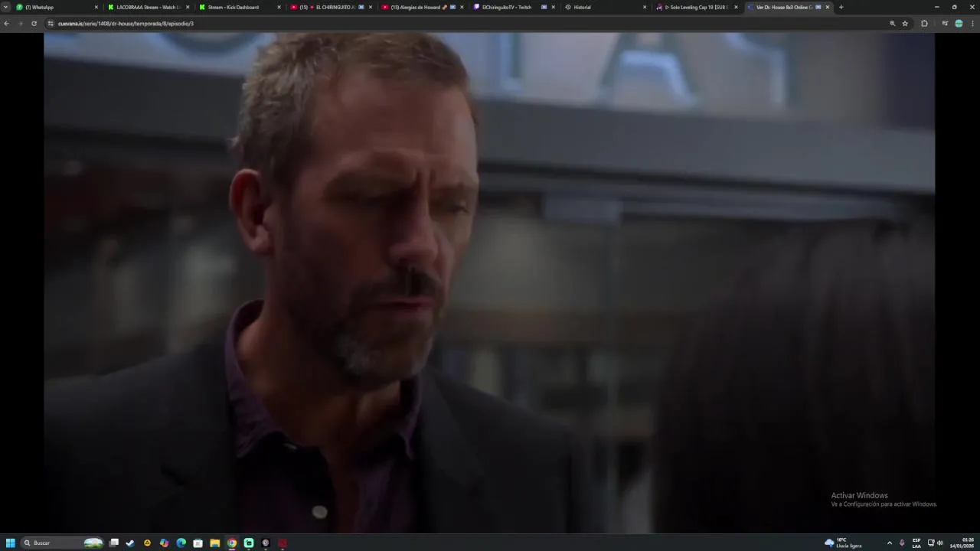Open the network status tray icon
Screen dimensions: 980x551
coord(931,543)
